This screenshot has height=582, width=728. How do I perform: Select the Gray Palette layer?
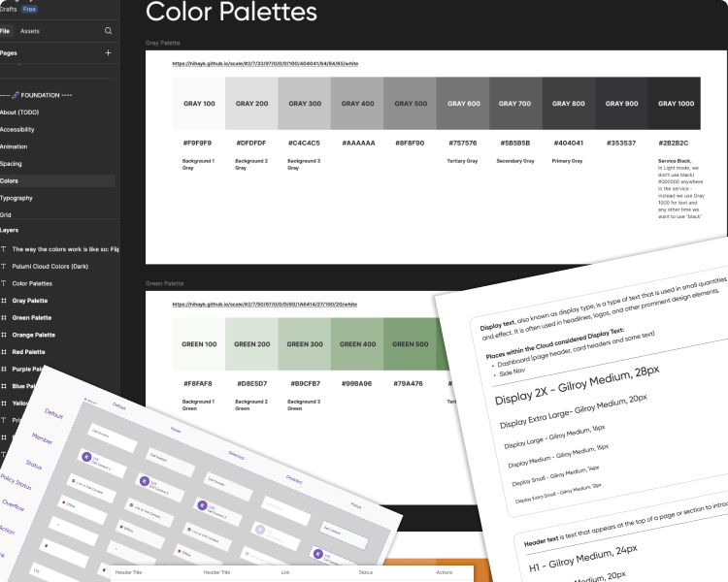pos(30,301)
